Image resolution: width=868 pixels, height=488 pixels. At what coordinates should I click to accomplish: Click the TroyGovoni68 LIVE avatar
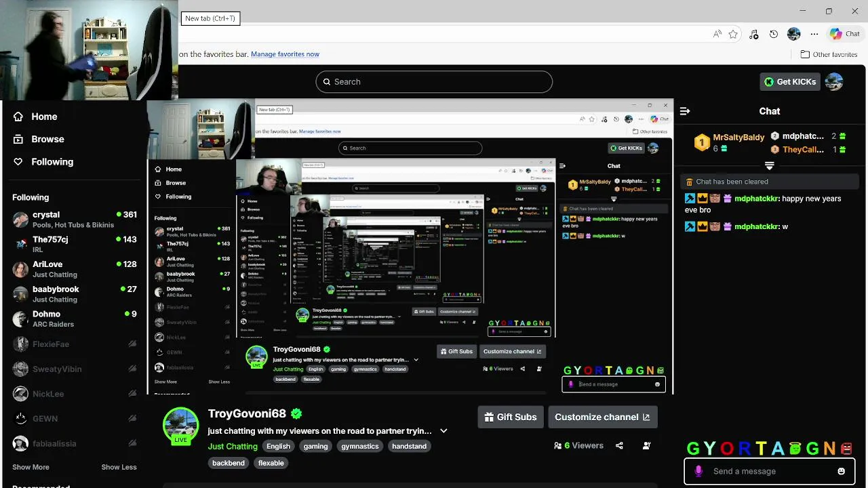(x=180, y=426)
